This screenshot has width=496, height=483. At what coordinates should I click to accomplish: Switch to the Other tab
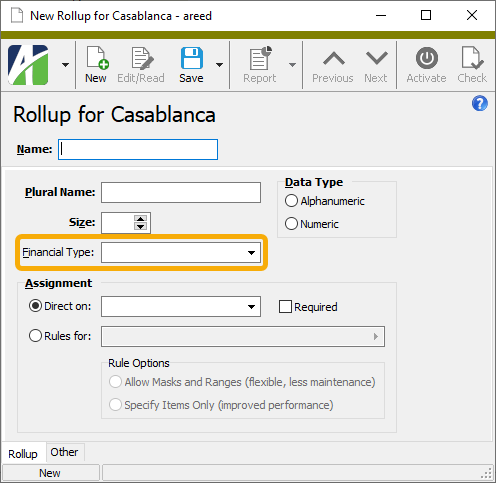pos(64,452)
